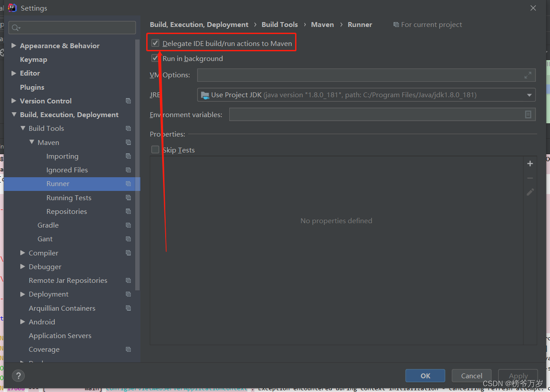The width and height of the screenshot is (550, 392).
Task: Click project-level icon next to Coverage
Action: (x=128, y=350)
